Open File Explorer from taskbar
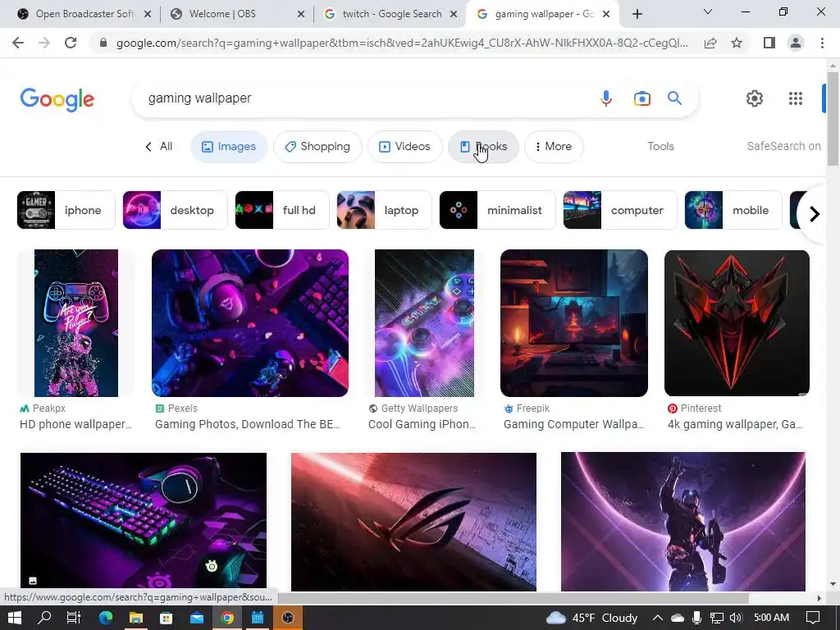 (x=136, y=618)
